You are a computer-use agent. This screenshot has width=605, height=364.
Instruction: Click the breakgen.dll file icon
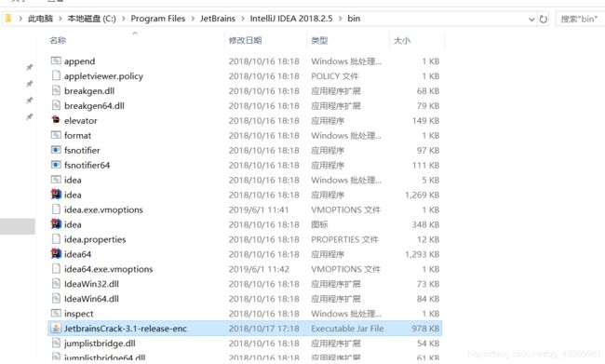tap(57, 90)
